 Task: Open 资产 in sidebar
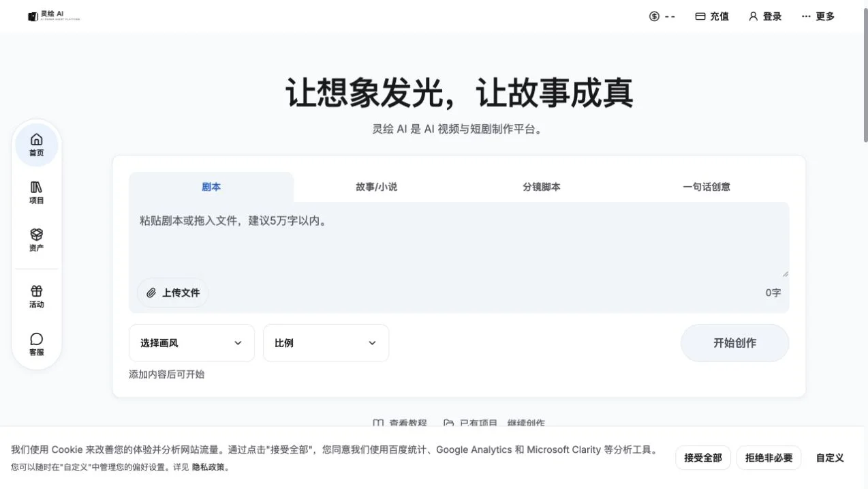[x=37, y=240]
